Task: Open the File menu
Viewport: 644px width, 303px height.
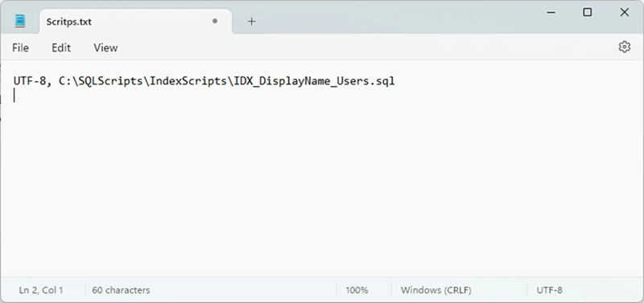Action: [x=21, y=48]
